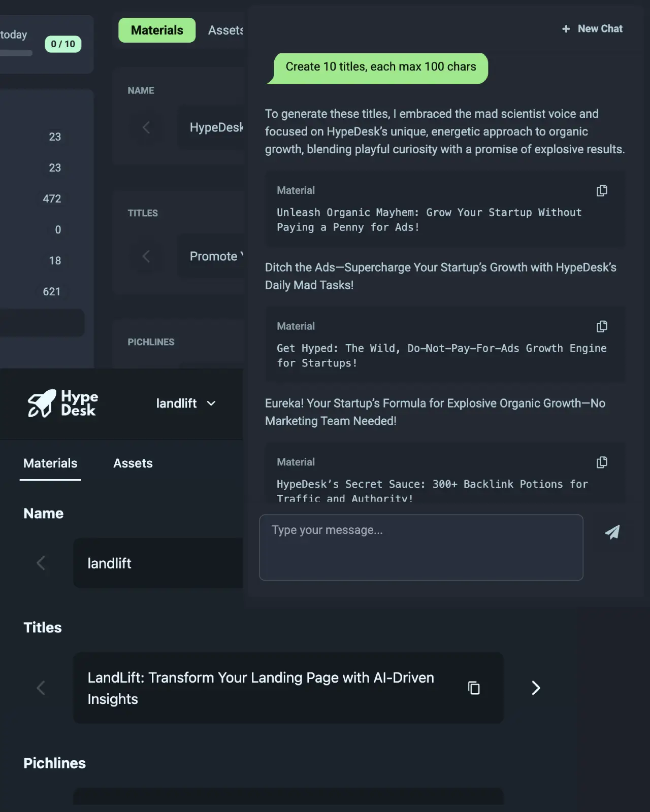Show previous LandLift title with left chevron
Viewport: 650px width, 812px height.
tap(41, 688)
